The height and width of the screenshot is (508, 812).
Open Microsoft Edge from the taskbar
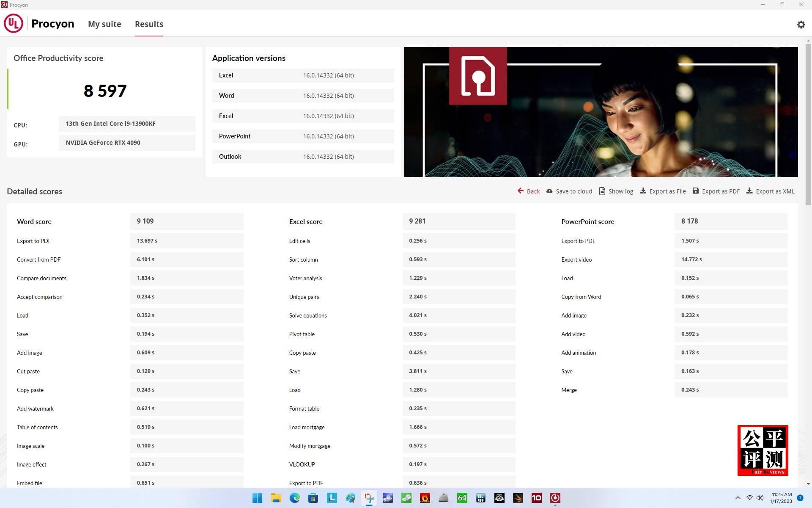click(294, 498)
